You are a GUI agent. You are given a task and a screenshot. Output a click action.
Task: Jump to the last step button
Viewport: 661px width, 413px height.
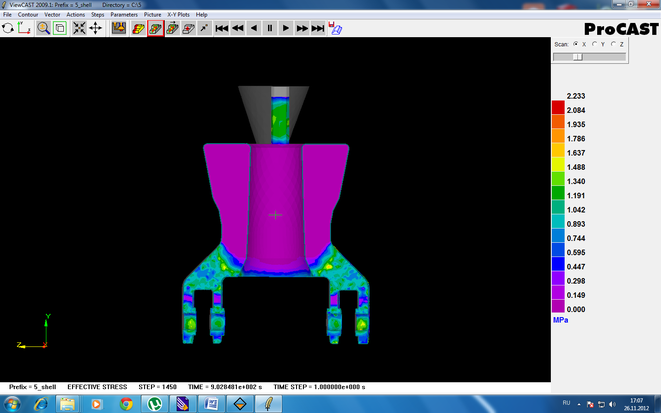(x=318, y=29)
